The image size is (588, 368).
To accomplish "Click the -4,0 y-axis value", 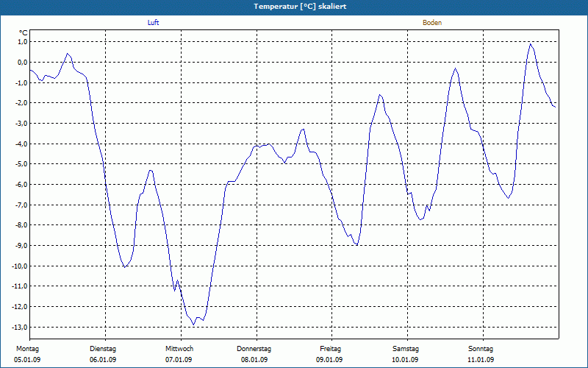I will pos(21,144).
